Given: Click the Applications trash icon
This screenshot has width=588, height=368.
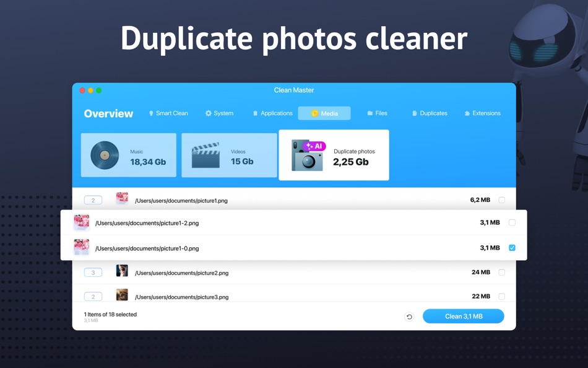Looking at the screenshot, I should (256, 113).
